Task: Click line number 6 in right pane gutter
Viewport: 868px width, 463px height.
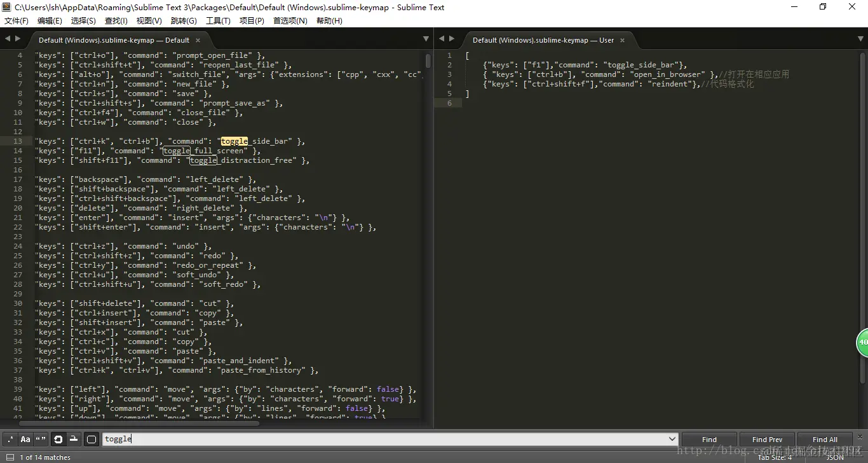Action: click(449, 103)
